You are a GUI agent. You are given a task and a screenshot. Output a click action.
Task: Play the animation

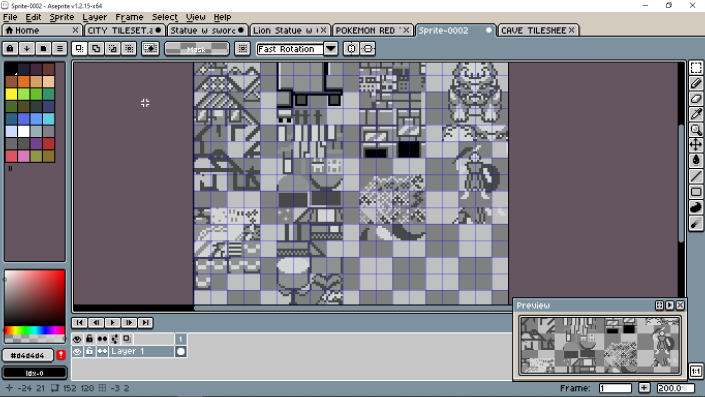[x=112, y=322]
